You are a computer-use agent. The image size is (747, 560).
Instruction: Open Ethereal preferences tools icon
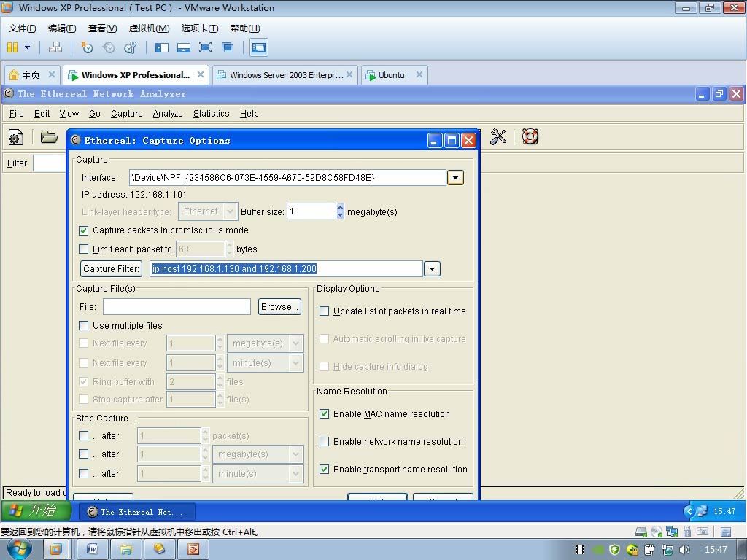tap(498, 137)
